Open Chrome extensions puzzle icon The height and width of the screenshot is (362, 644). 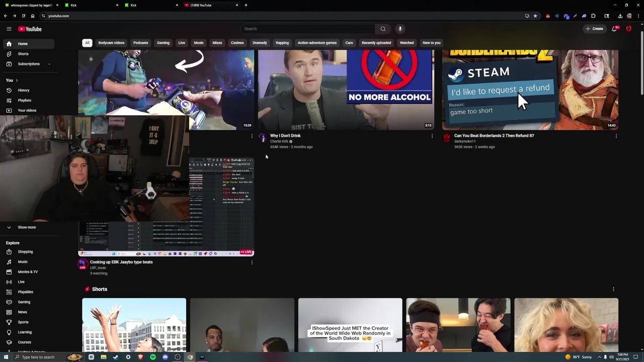[593, 16]
